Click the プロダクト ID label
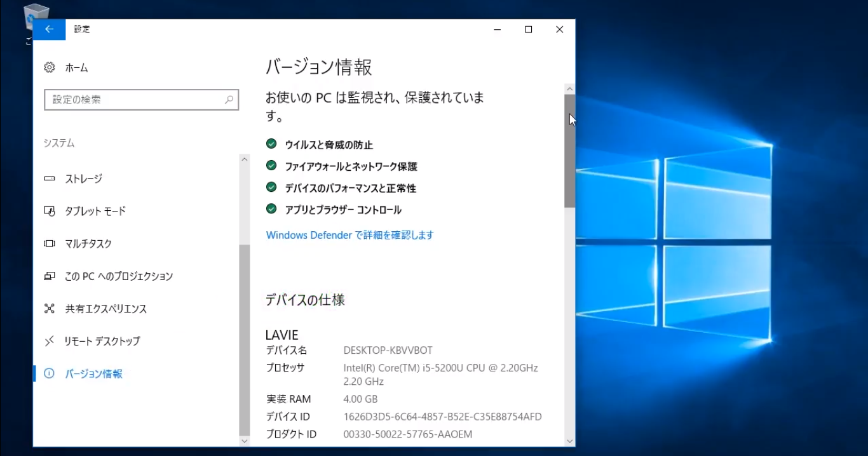The height and width of the screenshot is (456, 868). [x=291, y=435]
